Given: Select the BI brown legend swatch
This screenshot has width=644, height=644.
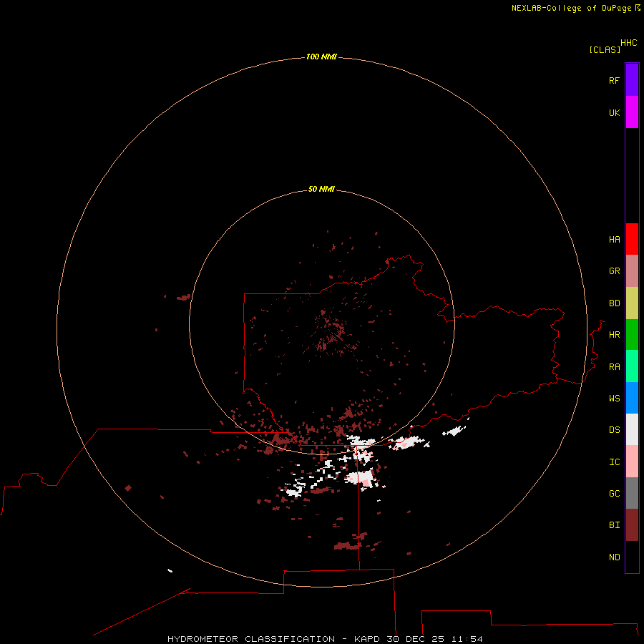Looking at the screenshot, I should (x=632, y=525).
